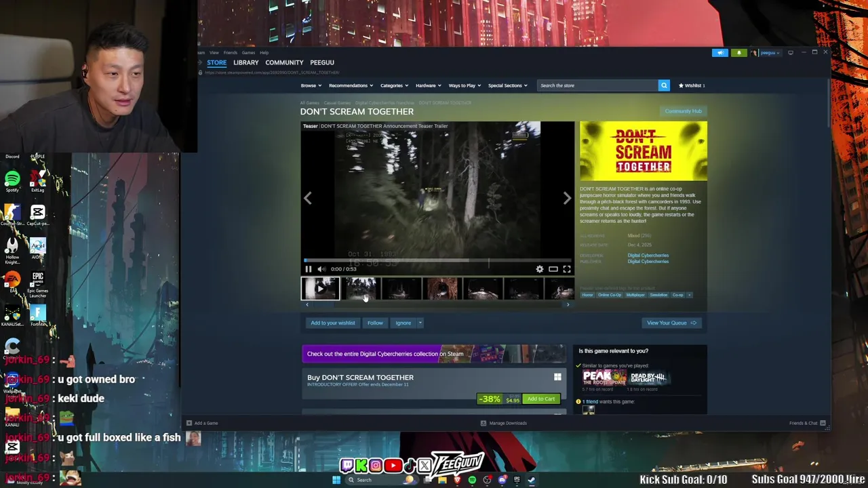Expand the Recommendations dropdown
Image resolution: width=868 pixels, height=488 pixels.
(x=351, y=85)
